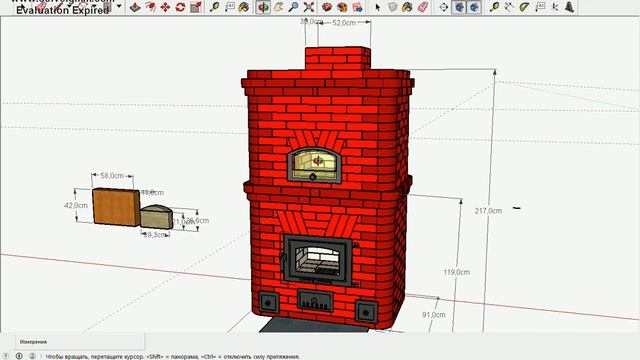Click the beige arched block object
640x360 pixels.
(156, 217)
